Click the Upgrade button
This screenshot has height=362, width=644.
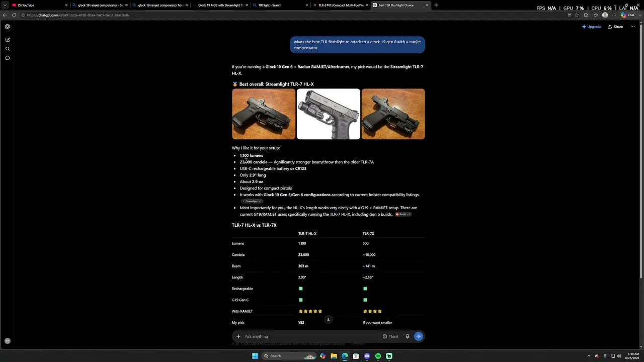point(592,27)
